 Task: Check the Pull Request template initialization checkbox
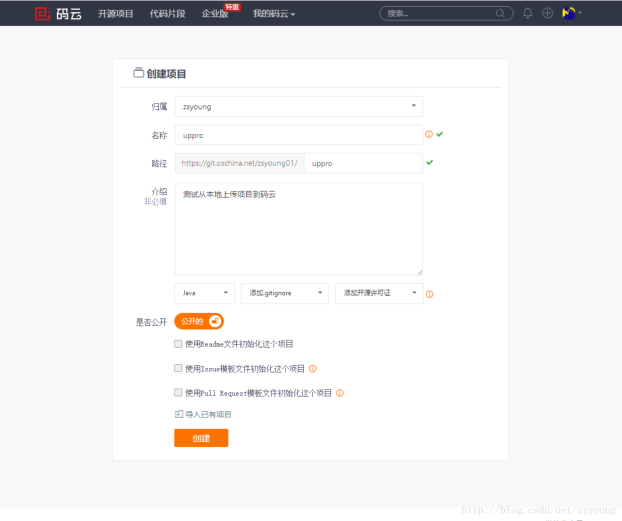click(178, 393)
